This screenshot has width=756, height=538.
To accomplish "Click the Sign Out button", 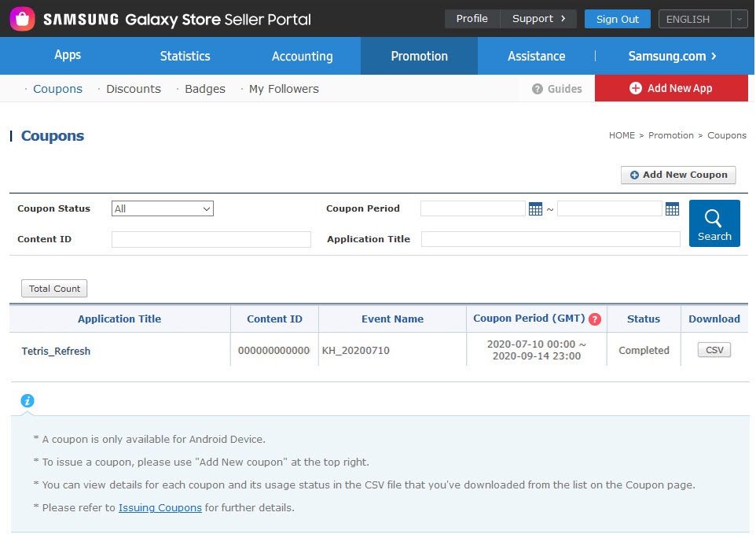I will (x=617, y=18).
